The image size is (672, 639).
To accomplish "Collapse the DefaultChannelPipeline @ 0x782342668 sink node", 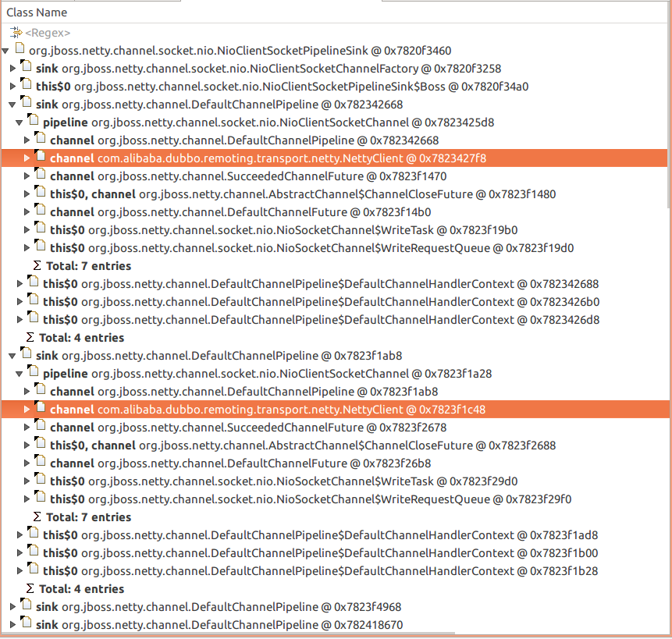I will 12,105.
